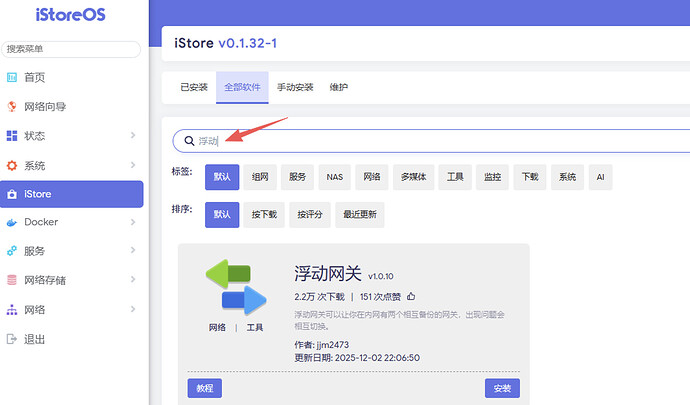Image resolution: width=690 pixels, height=405 pixels.
Task: Sort by 最近更新
Action: point(360,215)
